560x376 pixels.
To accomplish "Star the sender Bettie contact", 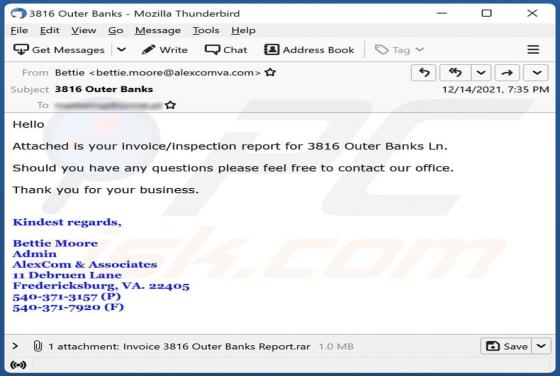I will coord(270,72).
